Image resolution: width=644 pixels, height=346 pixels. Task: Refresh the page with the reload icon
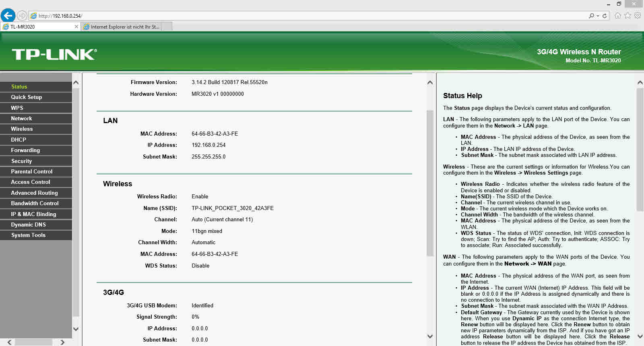(605, 16)
